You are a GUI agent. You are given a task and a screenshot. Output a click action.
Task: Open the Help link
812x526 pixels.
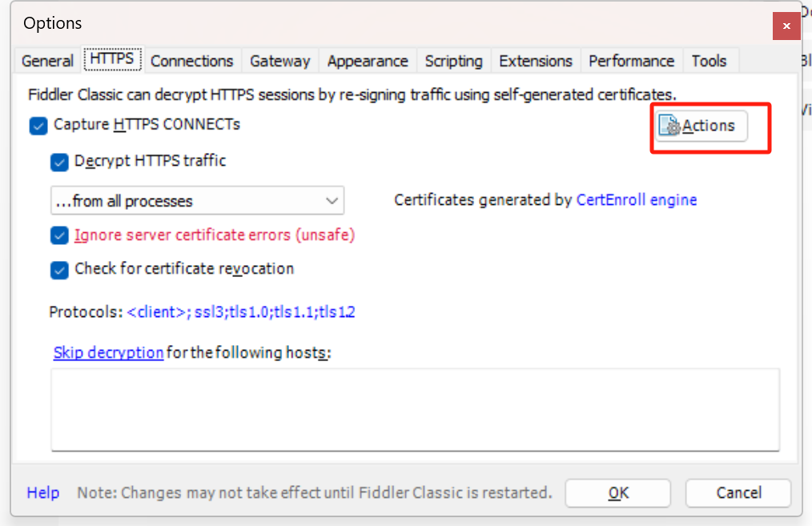click(43, 492)
